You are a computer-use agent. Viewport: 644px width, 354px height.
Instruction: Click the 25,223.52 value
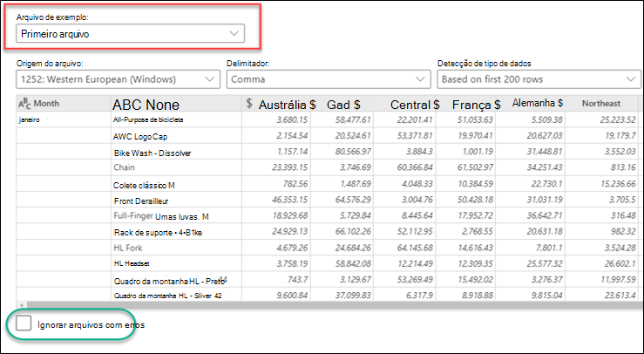[617, 119]
